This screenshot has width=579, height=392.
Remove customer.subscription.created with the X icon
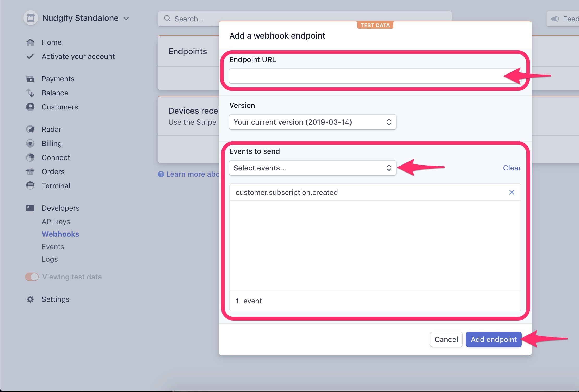(512, 192)
